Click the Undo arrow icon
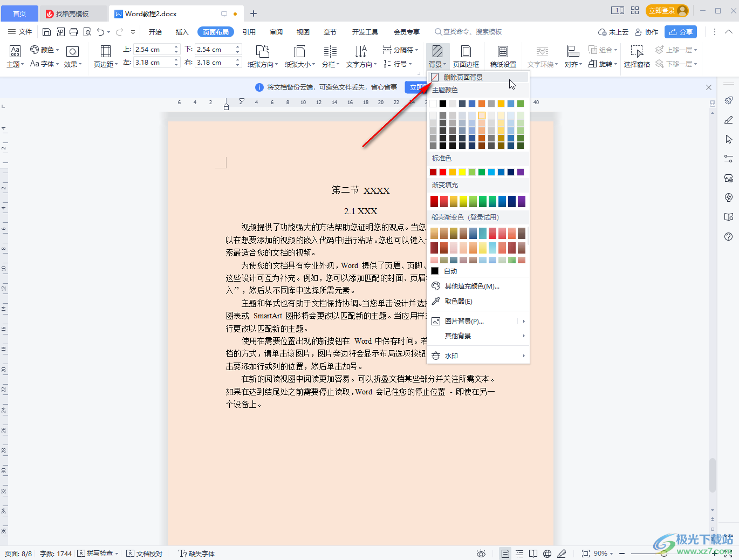 [100, 32]
